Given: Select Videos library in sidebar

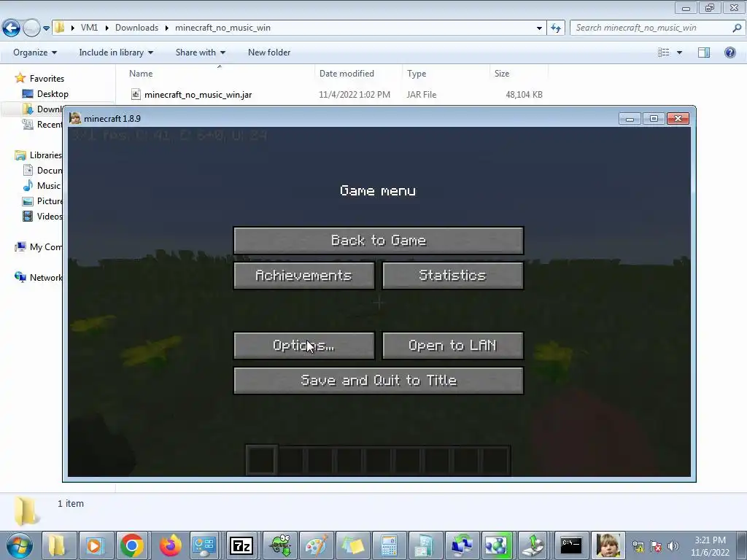Looking at the screenshot, I should (43, 216).
